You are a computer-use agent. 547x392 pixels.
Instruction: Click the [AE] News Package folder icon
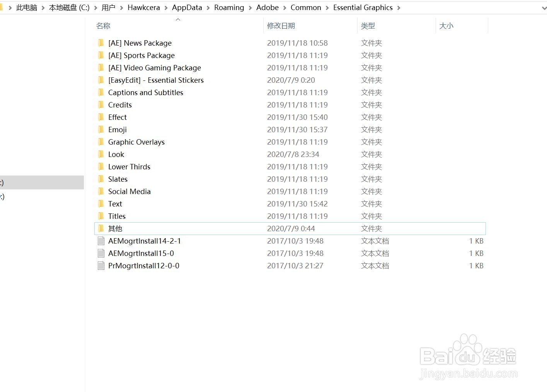[101, 43]
